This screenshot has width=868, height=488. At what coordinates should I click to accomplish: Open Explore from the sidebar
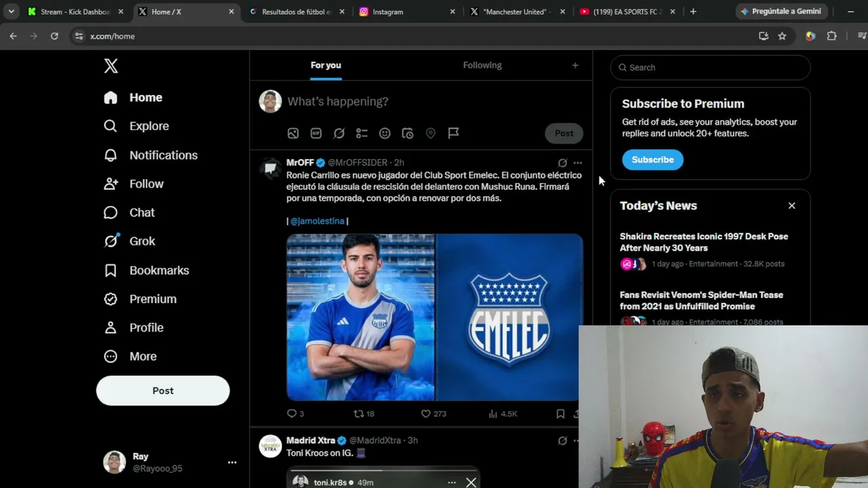pyautogui.click(x=136, y=126)
